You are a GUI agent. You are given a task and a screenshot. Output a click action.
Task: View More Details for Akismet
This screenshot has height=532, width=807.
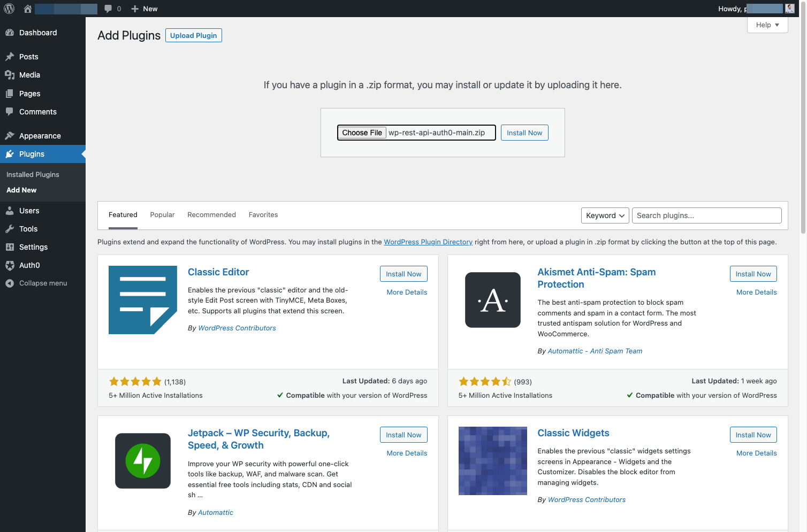tap(756, 292)
